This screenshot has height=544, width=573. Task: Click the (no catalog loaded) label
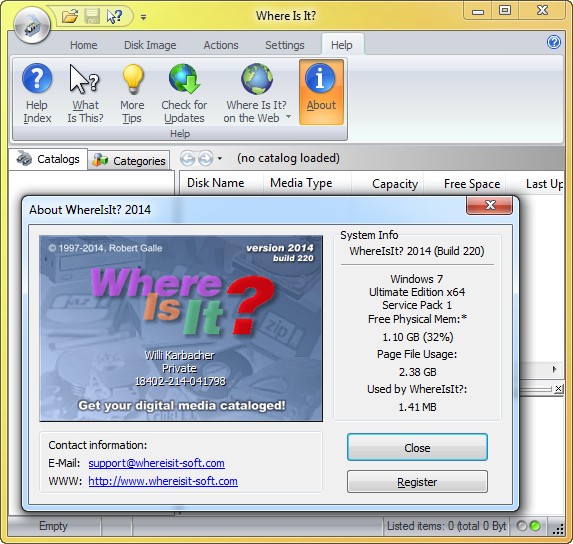tap(288, 158)
